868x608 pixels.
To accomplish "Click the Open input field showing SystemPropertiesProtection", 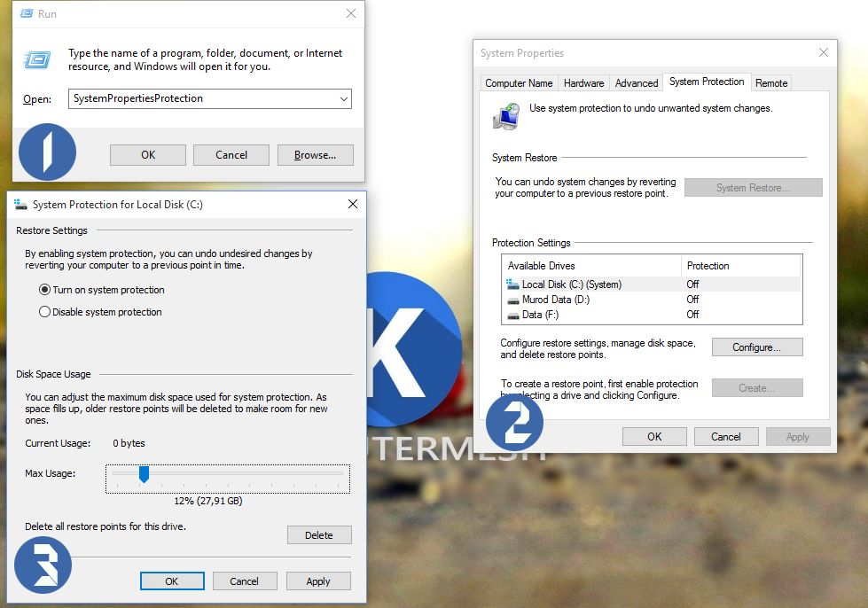I will click(x=204, y=98).
